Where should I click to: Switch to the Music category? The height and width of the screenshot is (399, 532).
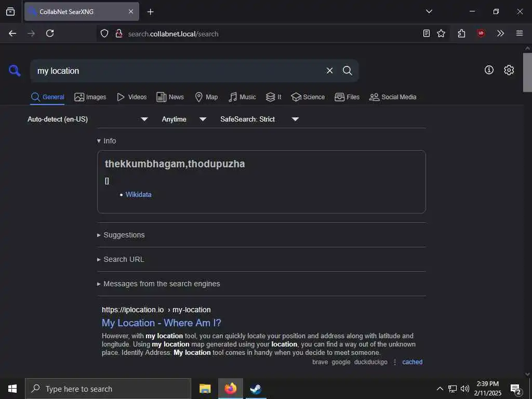(x=242, y=97)
